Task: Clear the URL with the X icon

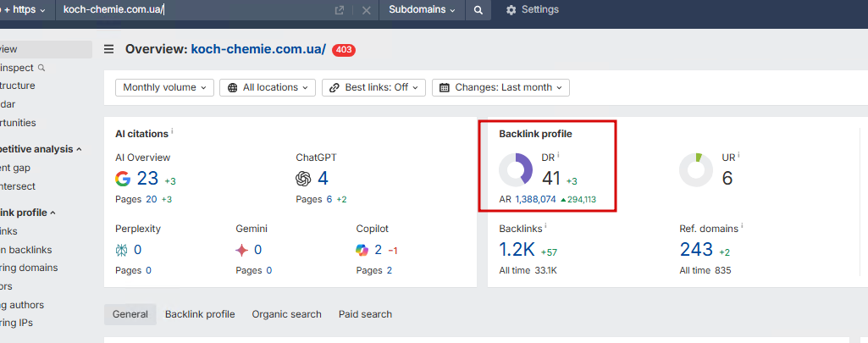Action: point(367,10)
